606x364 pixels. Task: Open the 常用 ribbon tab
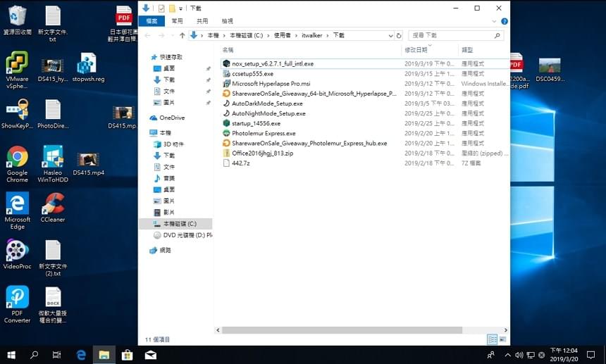click(177, 21)
